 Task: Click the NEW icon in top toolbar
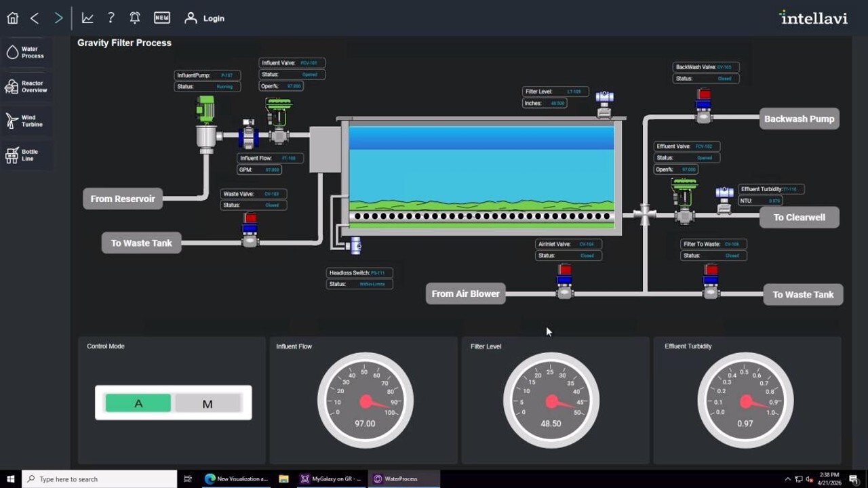161,18
